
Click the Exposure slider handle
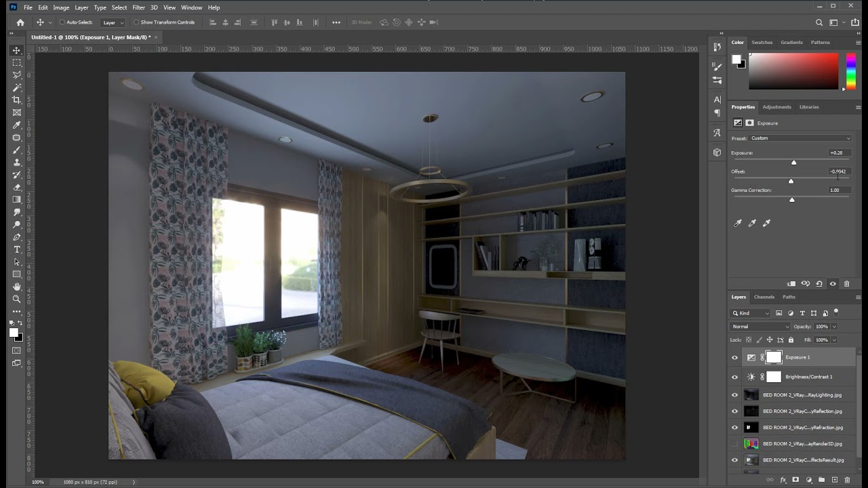pos(794,163)
